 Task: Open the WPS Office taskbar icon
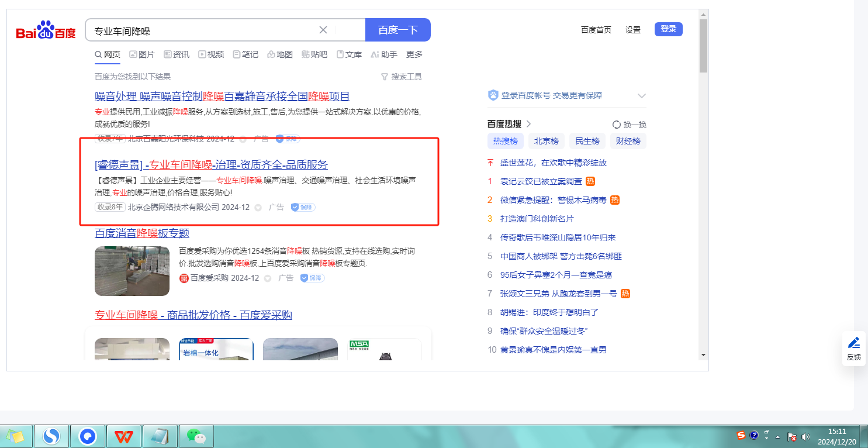tap(124, 436)
